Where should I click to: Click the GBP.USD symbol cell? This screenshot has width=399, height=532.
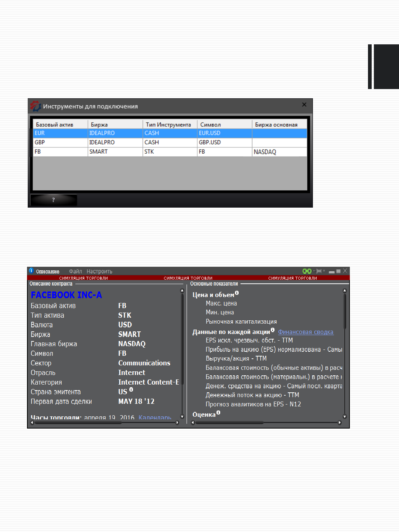click(x=225, y=142)
